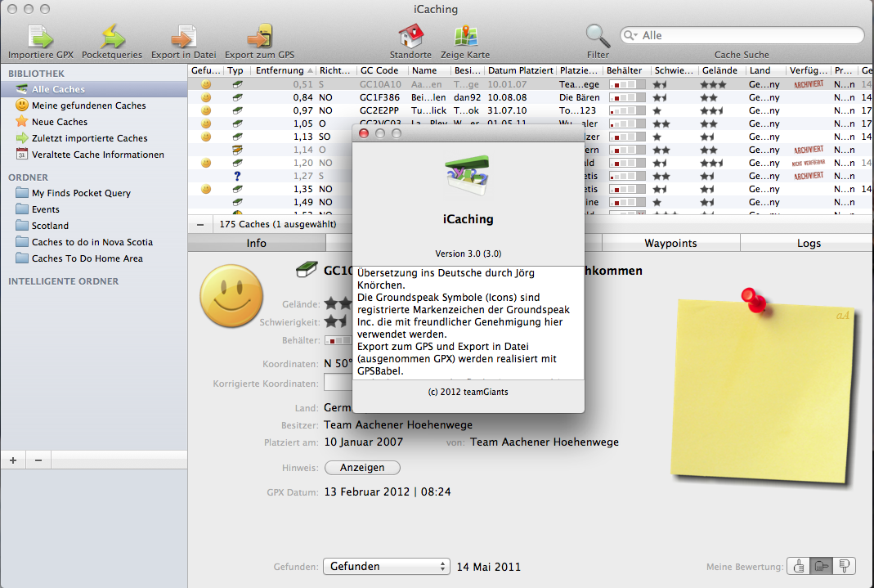
Task: Open the Gefunden status dropdown
Action: point(386,566)
